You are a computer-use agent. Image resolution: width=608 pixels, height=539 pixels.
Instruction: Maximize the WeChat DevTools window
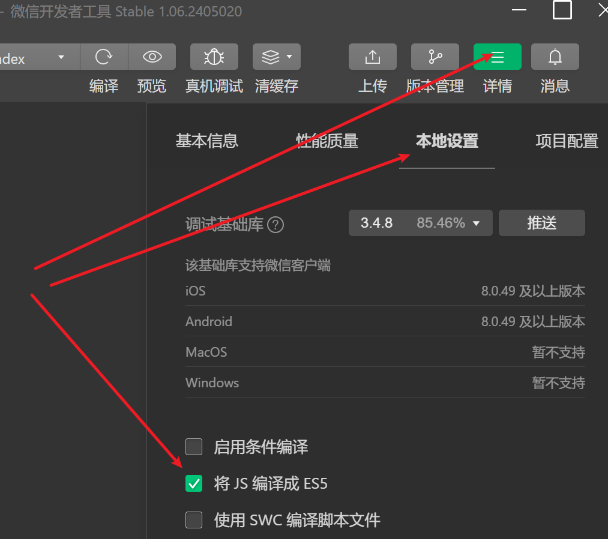tap(562, 10)
